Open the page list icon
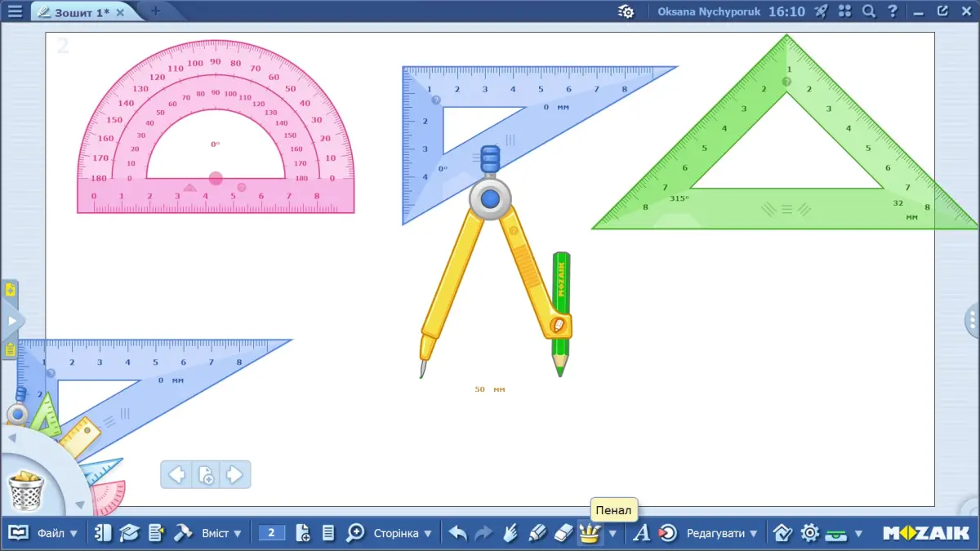 pos(328,533)
